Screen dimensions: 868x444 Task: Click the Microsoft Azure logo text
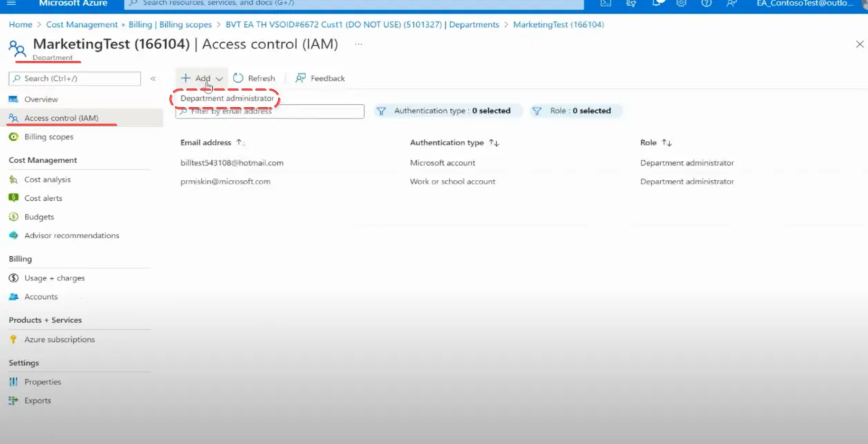tap(73, 3)
